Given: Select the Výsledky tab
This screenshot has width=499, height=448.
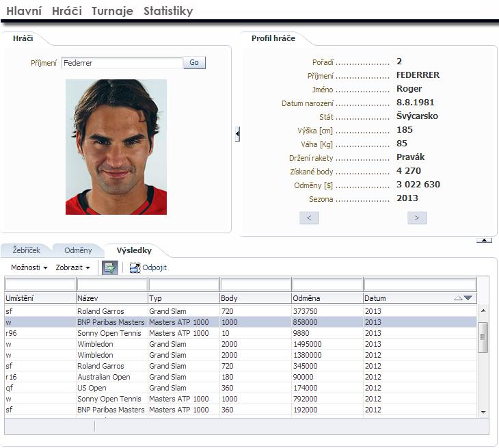Looking at the screenshot, I should tap(134, 250).
